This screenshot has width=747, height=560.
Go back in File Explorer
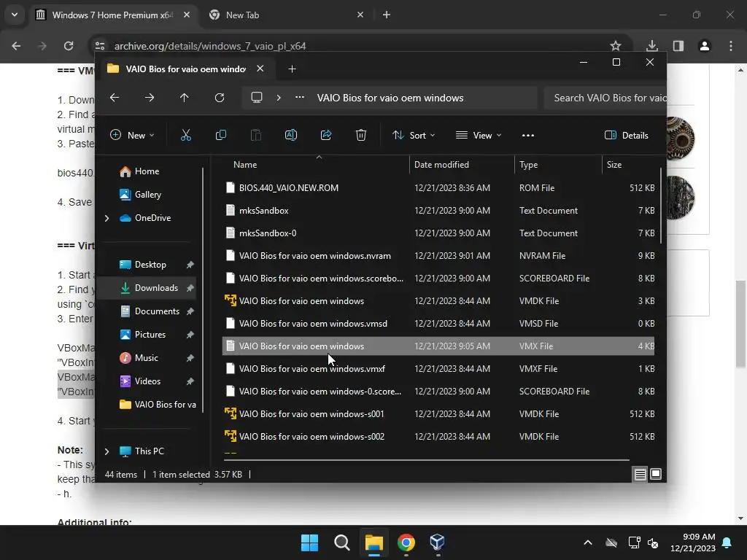(x=115, y=98)
